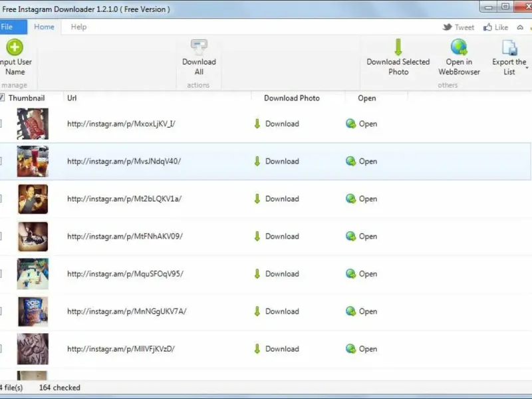Click globe Open icon for MvsJNdqV40
Image resolution: width=532 pixels, height=399 pixels.
coord(351,161)
